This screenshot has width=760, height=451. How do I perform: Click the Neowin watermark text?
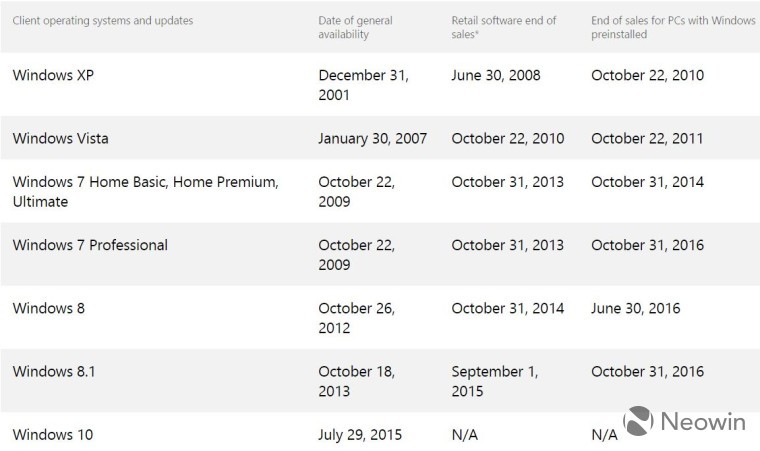coord(703,421)
